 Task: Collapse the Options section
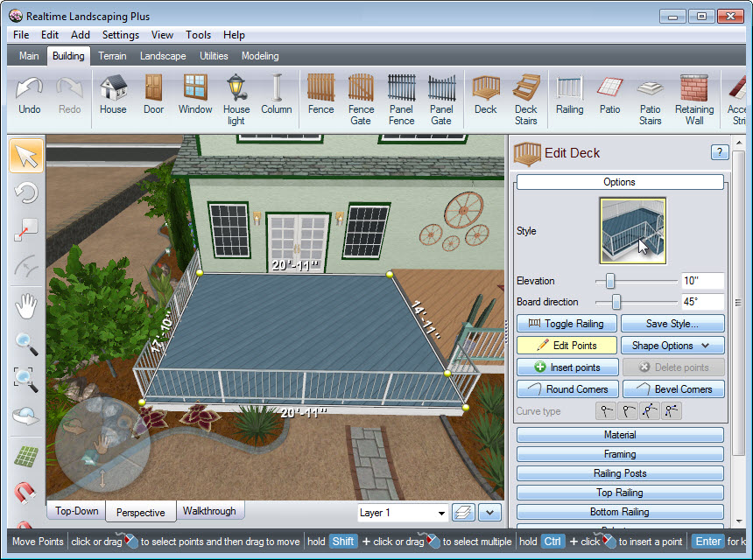(620, 182)
